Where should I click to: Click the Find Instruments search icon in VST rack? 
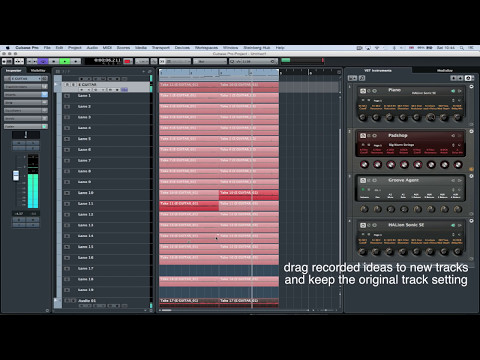[362, 78]
